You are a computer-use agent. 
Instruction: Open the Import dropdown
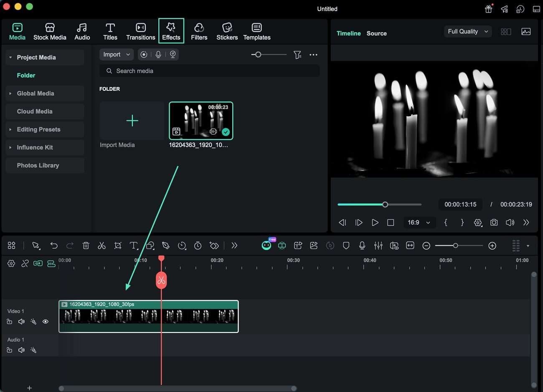(117, 54)
